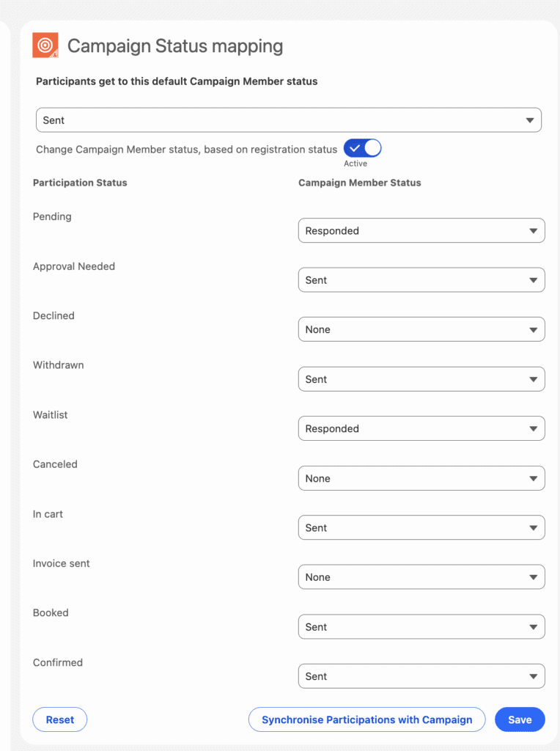Select the Canceled status dropdown
The width and height of the screenshot is (560, 751).
421,478
